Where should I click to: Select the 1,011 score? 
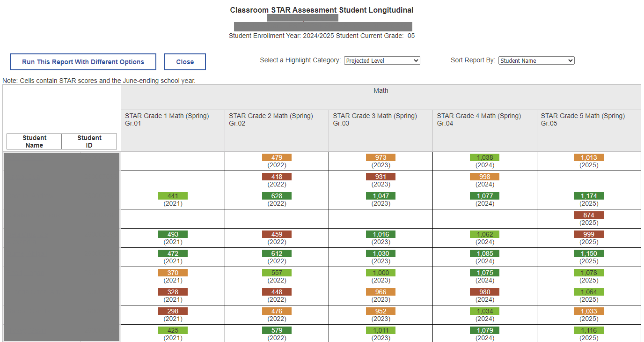(381, 330)
